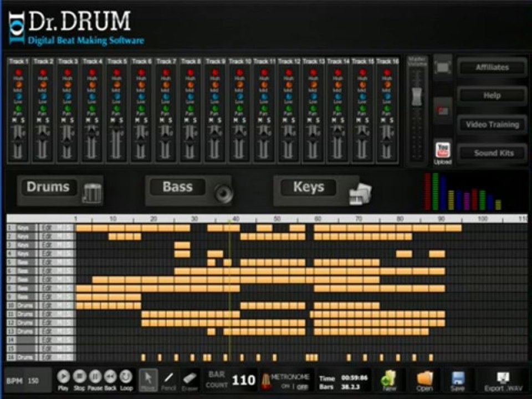Mute Track 1 in the mixer

[14, 120]
